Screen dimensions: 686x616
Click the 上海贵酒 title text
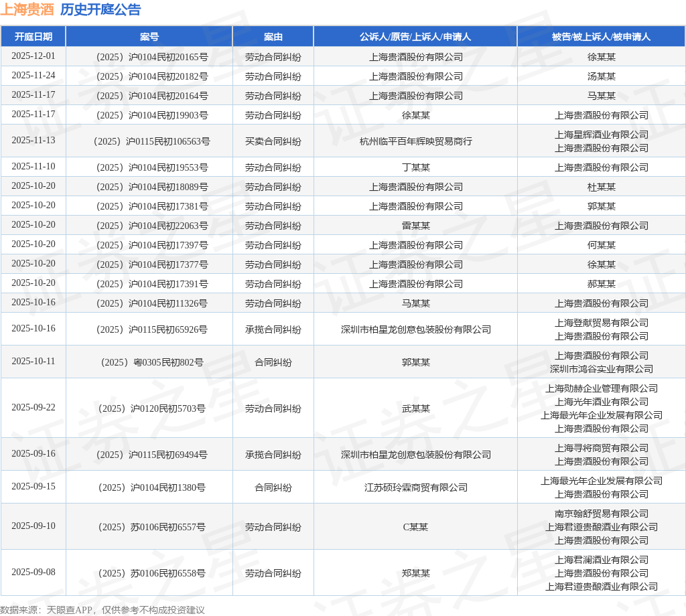(x=27, y=9)
